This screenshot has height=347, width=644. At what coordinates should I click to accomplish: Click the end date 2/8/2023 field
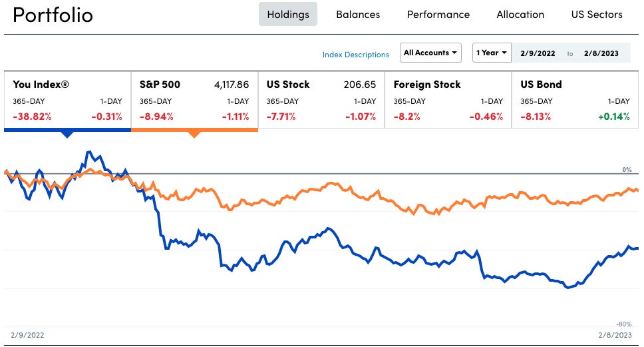pos(601,53)
